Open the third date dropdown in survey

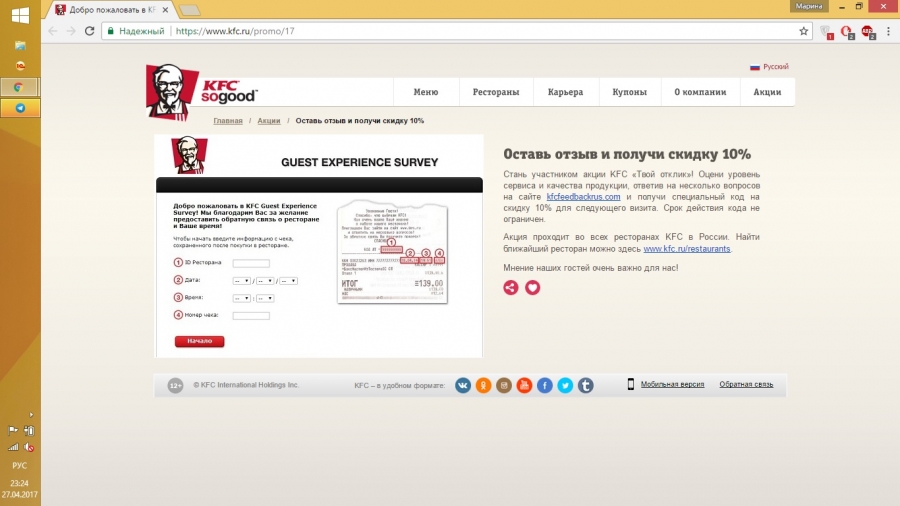click(x=288, y=281)
